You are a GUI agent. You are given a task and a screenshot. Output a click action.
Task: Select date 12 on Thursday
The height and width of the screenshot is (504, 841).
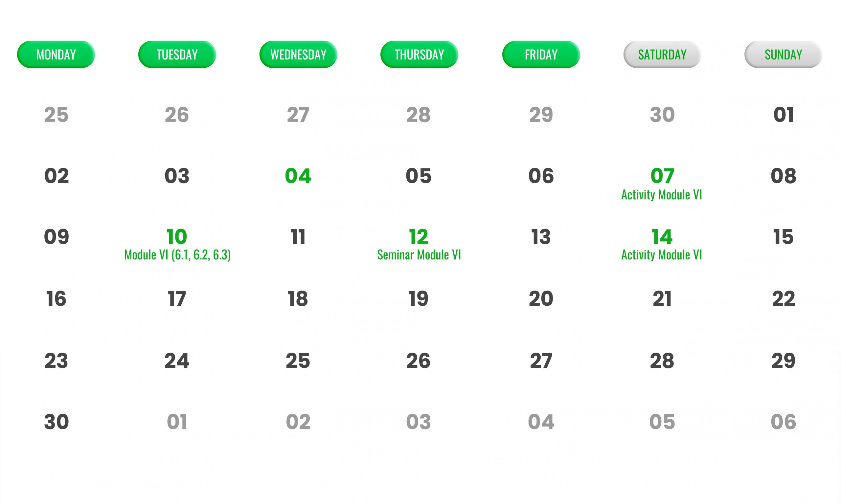418,237
